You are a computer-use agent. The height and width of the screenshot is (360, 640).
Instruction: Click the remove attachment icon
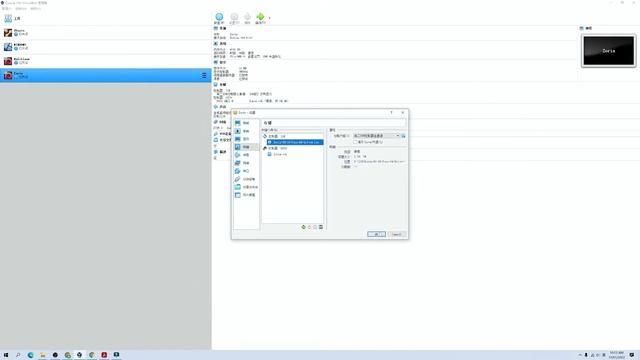pyautogui.click(x=321, y=227)
